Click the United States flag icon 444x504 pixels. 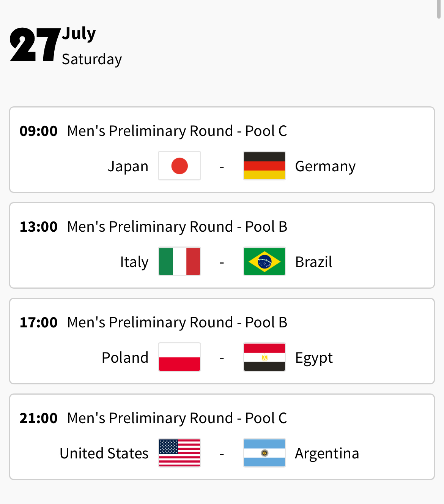click(179, 453)
